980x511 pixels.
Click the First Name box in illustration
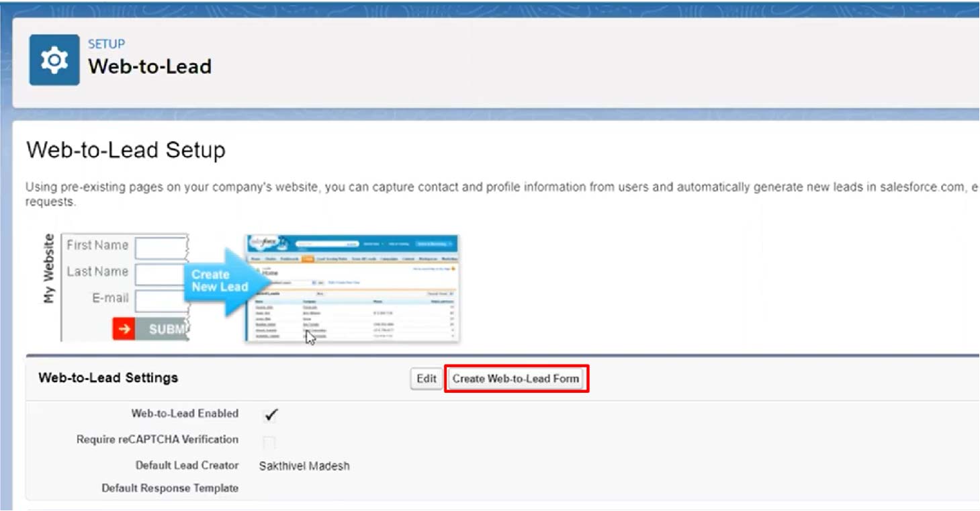161,247
